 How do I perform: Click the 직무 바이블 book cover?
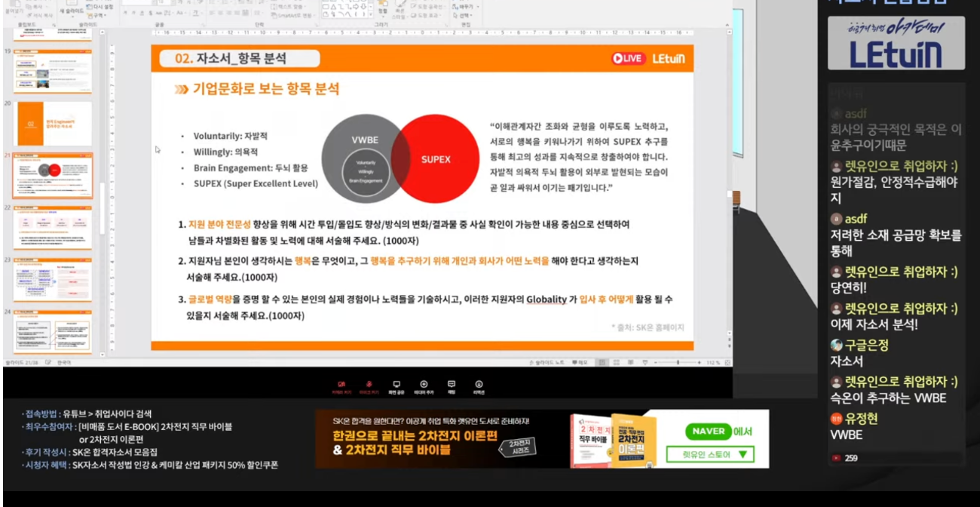591,441
